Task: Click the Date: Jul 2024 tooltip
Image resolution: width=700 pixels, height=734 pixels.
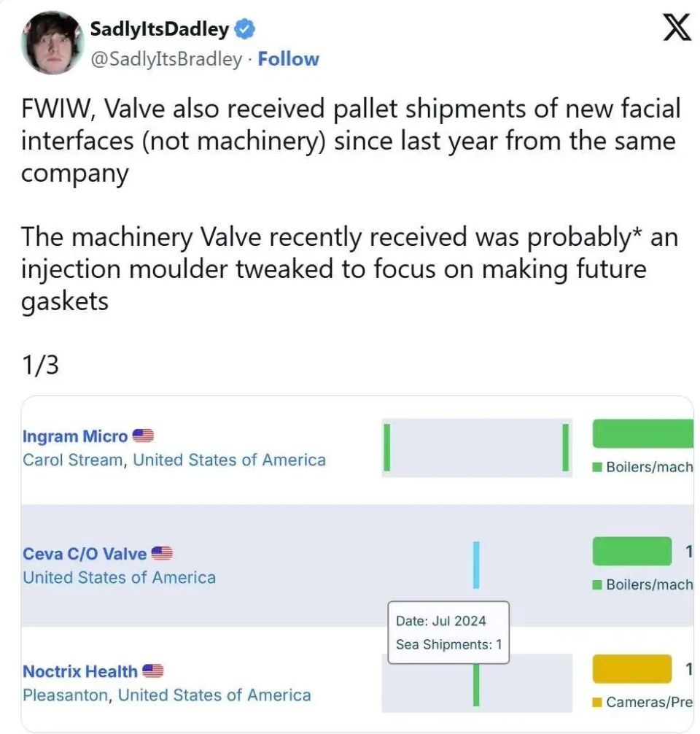Action: coord(448,633)
